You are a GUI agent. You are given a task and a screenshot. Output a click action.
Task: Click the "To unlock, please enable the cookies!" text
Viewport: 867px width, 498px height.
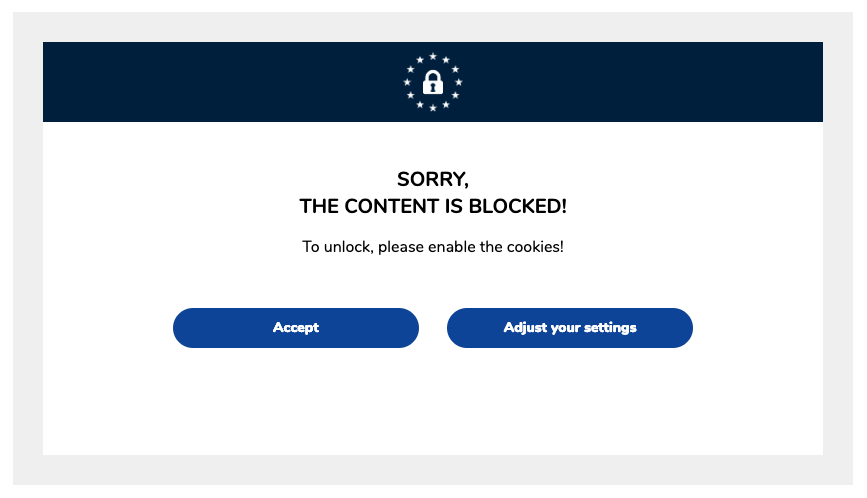[x=433, y=247]
